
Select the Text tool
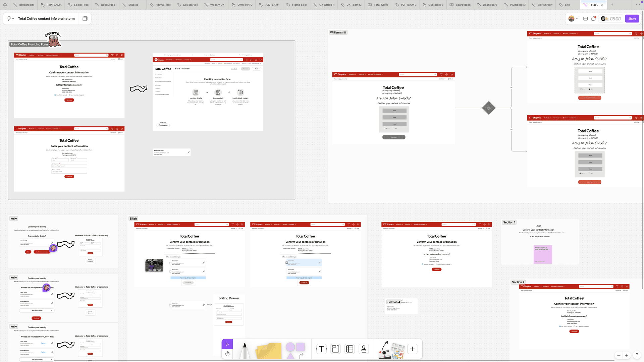pos(321,349)
